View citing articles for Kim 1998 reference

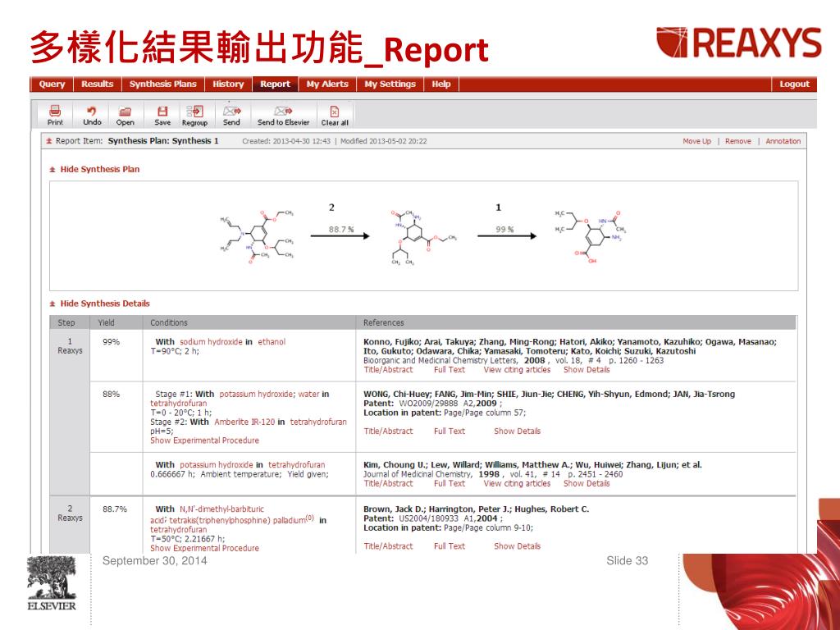pyautogui.click(x=517, y=483)
